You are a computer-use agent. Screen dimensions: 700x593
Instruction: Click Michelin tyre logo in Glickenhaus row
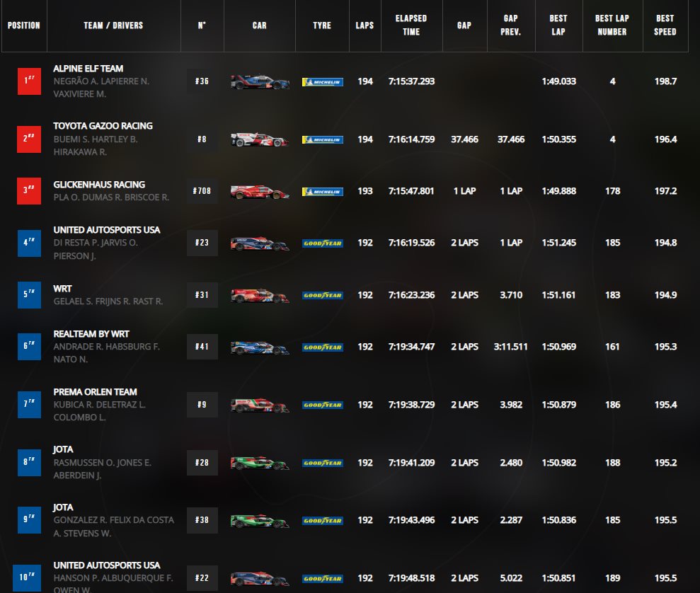[x=322, y=192]
